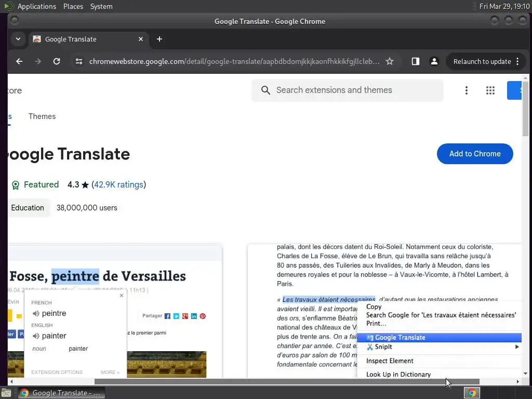Click the forward navigation arrow
This screenshot has width=532, height=399.
pyautogui.click(x=38, y=61)
